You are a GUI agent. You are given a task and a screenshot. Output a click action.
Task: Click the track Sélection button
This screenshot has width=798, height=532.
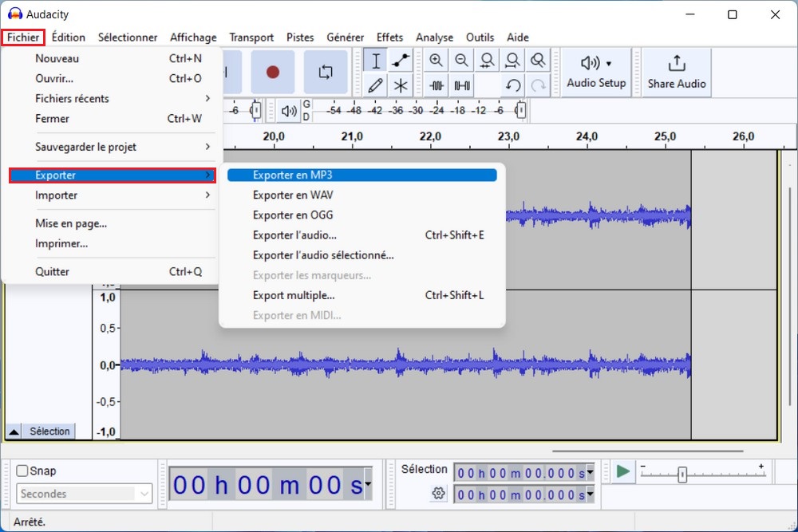point(49,432)
